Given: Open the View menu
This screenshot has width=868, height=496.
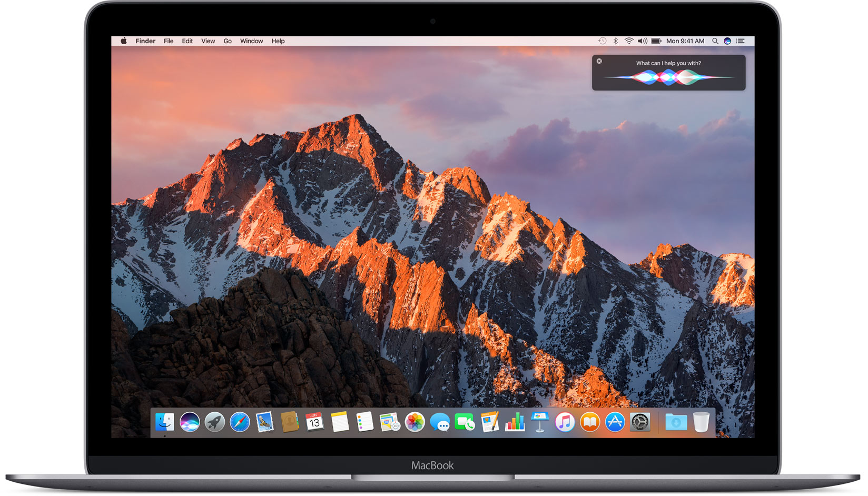Looking at the screenshot, I should (x=208, y=41).
